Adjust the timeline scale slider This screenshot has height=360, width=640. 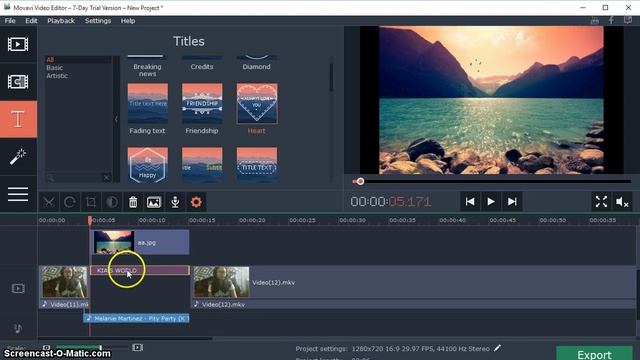point(100,348)
